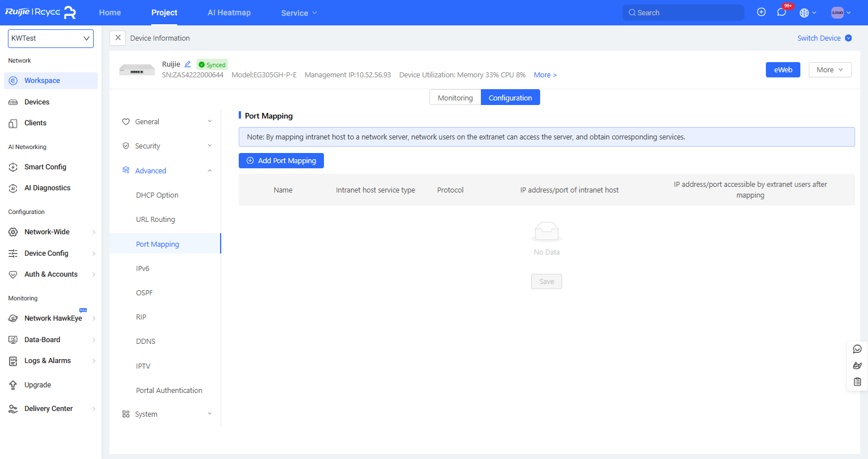Image resolution: width=868 pixels, height=459 pixels.
Task: Open the user avatar logo menu
Action: [838, 12]
